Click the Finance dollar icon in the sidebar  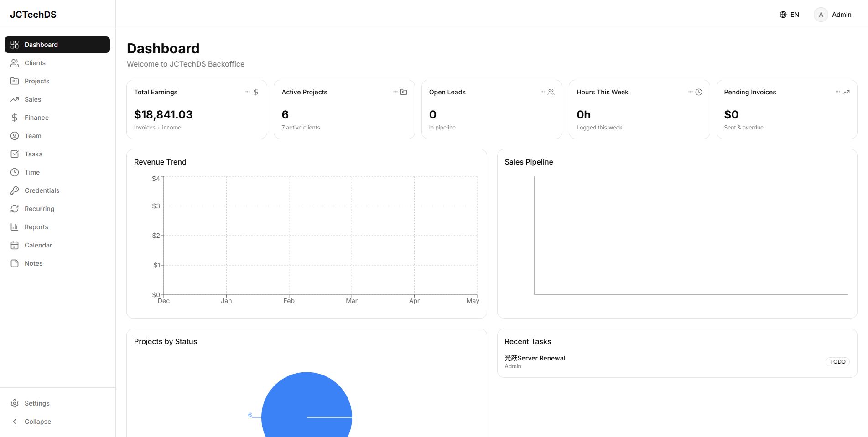(x=15, y=118)
